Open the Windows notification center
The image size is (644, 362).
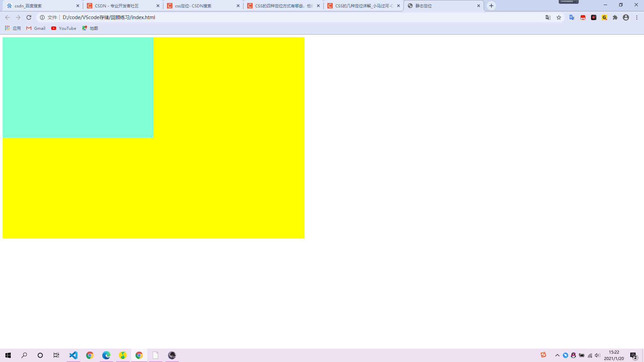633,355
